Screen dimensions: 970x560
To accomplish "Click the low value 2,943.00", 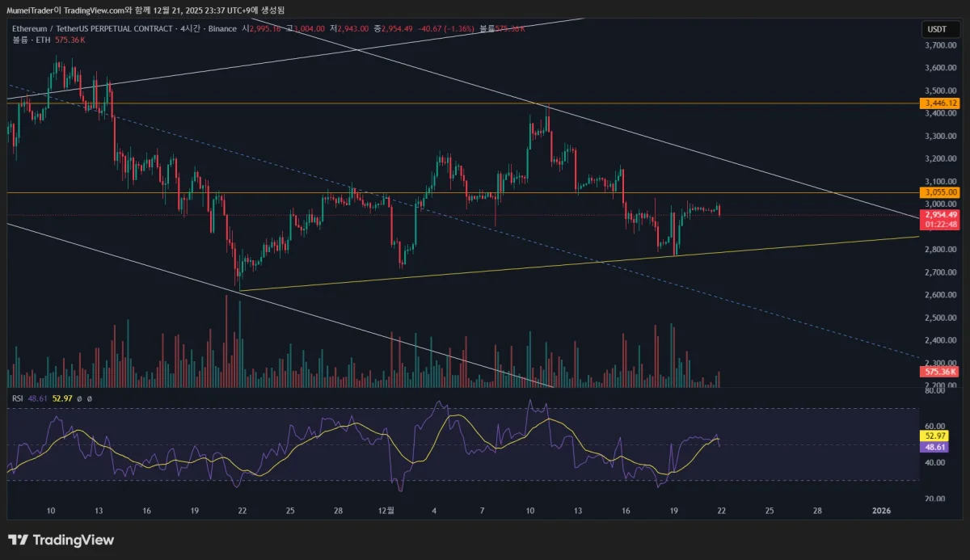I will tap(352, 28).
